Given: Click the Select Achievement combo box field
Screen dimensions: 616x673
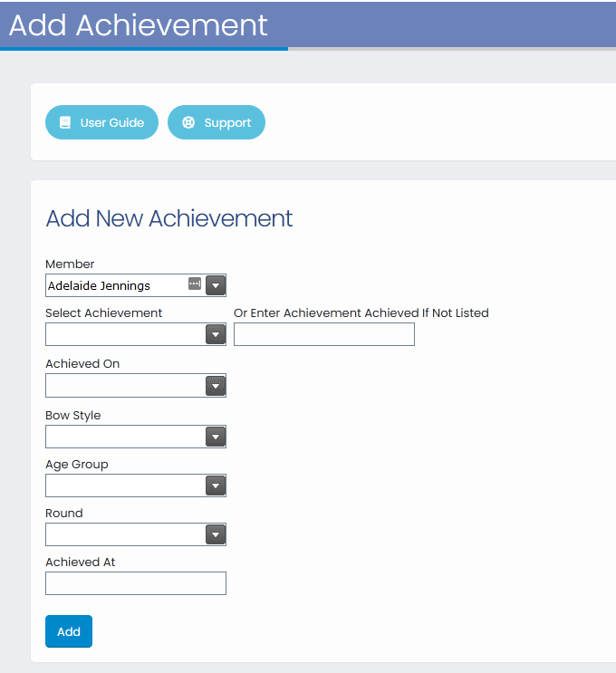Looking at the screenshot, I should pos(126,334).
